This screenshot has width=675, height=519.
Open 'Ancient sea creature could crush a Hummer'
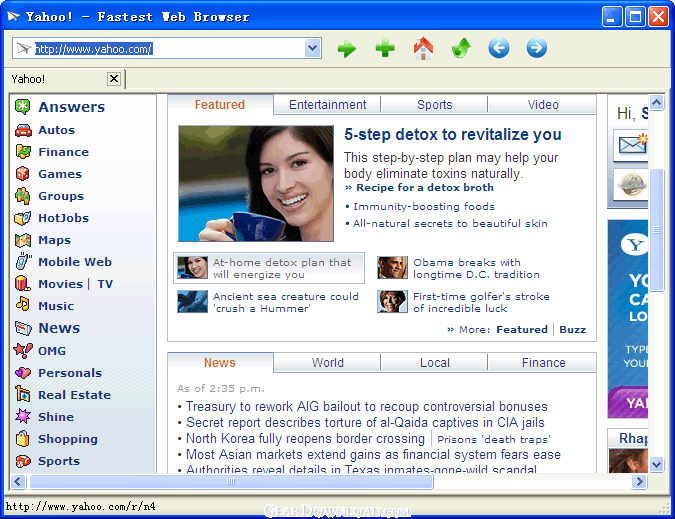tap(285, 302)
